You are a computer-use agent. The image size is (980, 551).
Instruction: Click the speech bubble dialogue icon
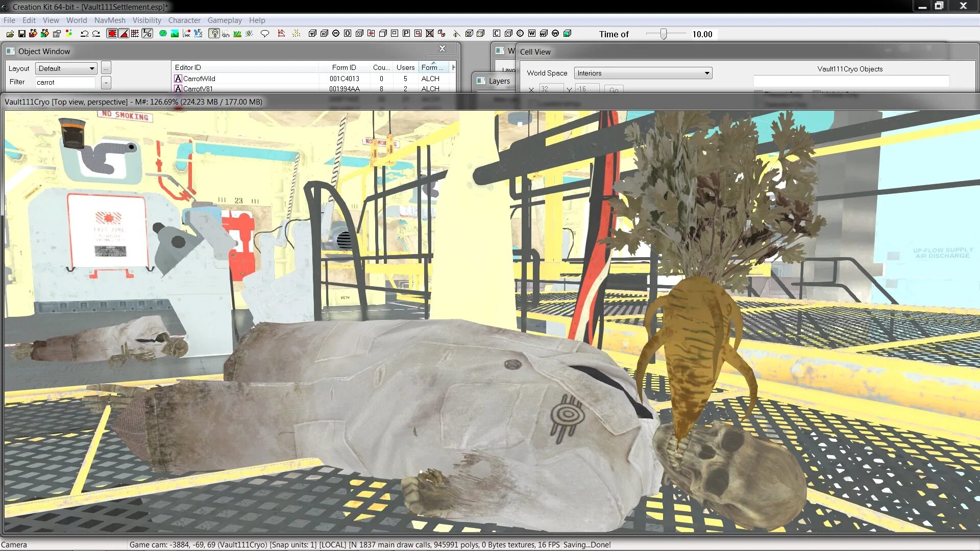(x=265, y=34)
